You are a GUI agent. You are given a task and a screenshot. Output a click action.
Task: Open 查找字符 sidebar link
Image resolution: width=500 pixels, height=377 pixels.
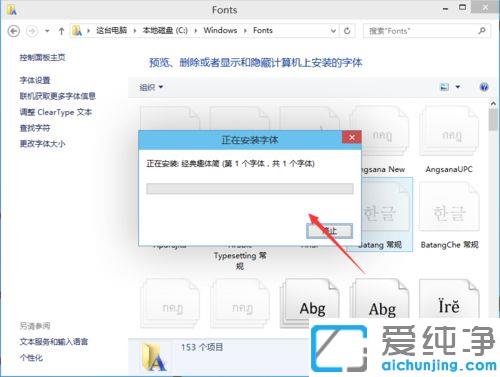[35, 128]
